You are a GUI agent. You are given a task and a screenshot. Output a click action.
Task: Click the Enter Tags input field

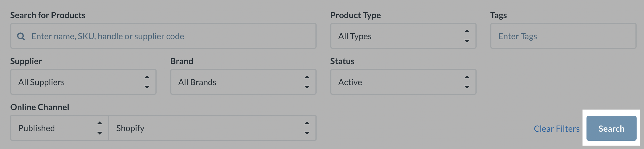563,36
